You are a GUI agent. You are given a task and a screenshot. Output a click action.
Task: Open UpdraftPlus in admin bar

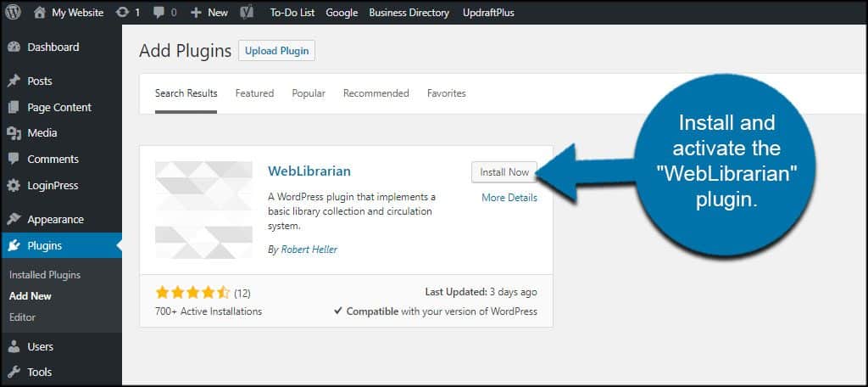(x=488, y=12)
